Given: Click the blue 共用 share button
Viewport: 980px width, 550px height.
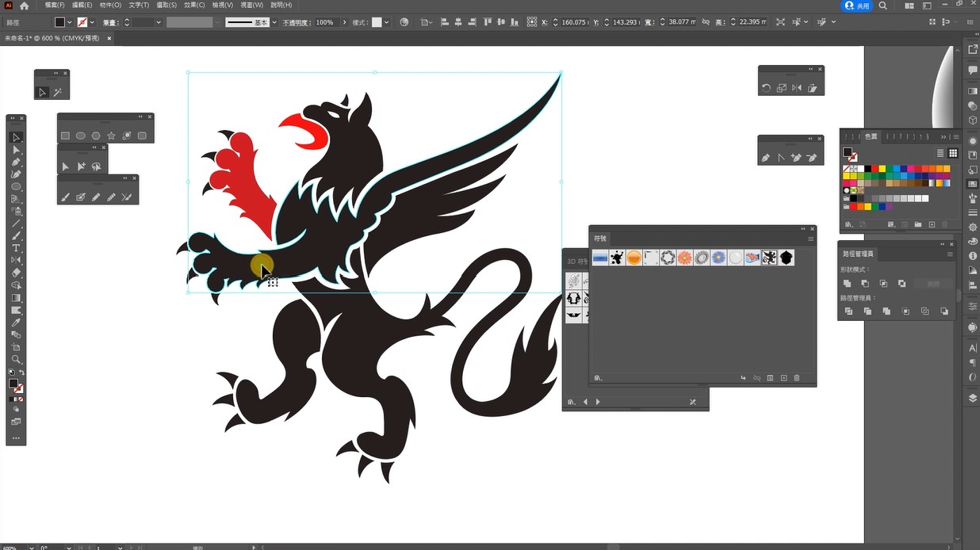Looking at the screenshot, I should pyautogui.click(x=857, y=6).
